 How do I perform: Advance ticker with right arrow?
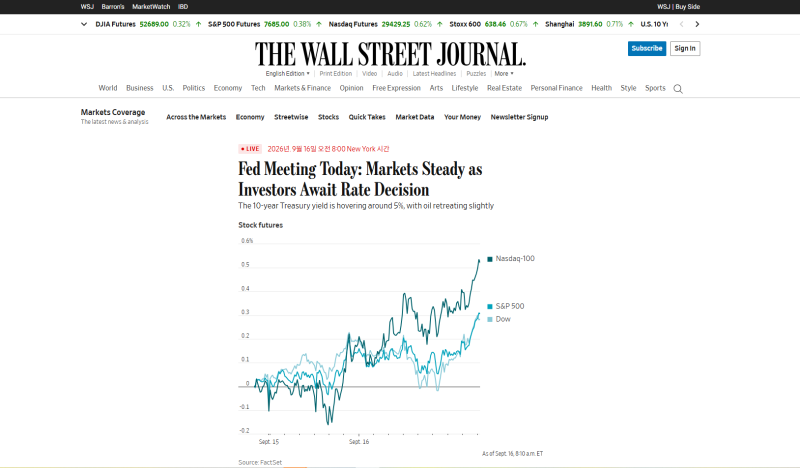pos(697,24)
